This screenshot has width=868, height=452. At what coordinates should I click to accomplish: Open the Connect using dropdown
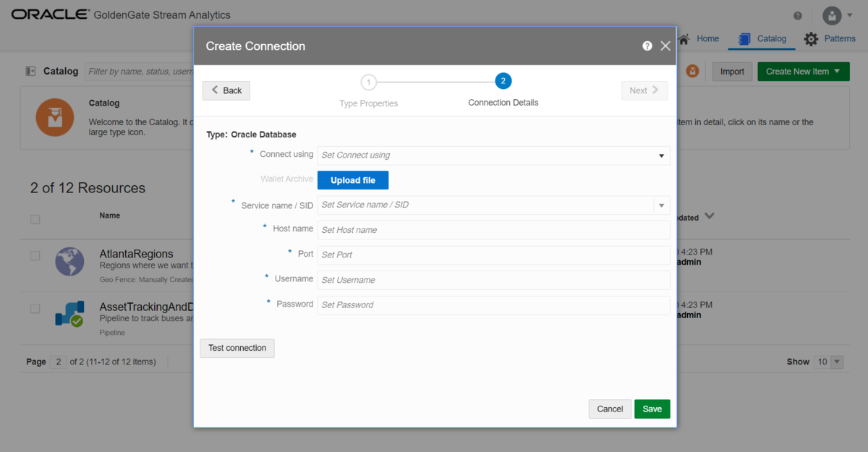click(x=493, y=155)
